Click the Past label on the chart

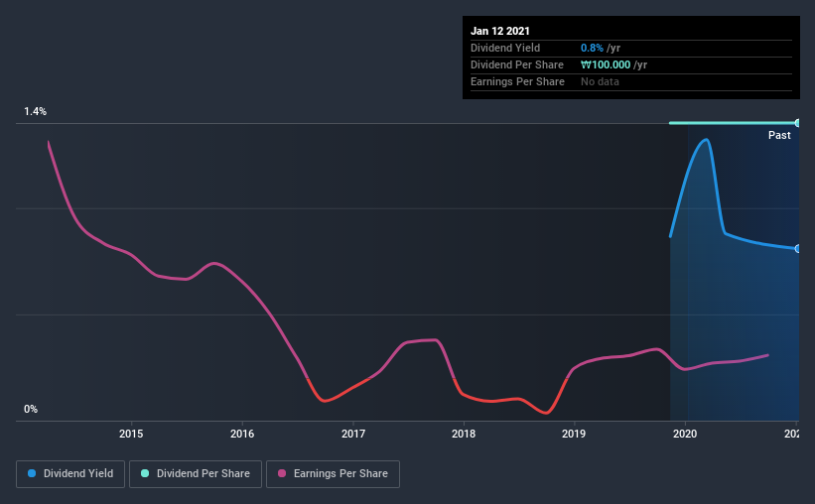click(779, 135)
